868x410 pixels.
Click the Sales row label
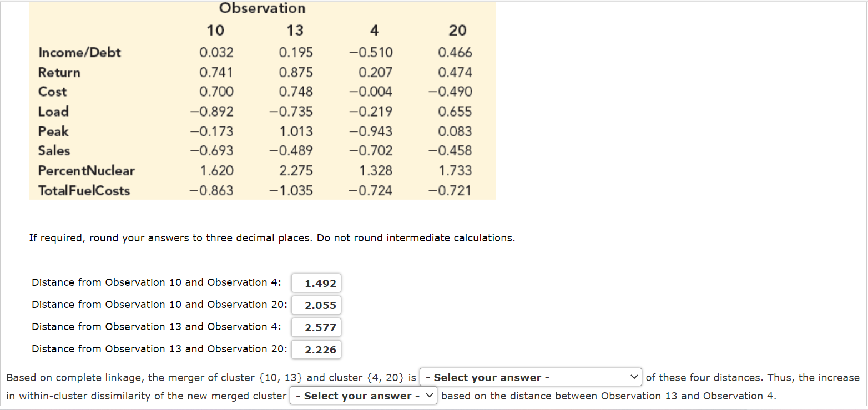(54, 151)
